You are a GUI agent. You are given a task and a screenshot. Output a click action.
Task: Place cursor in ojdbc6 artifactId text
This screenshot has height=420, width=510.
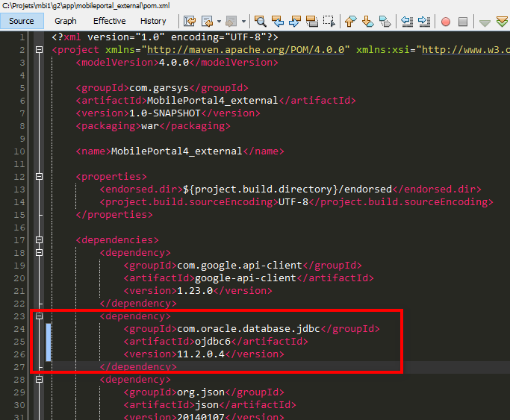click(x=211, y=342)
